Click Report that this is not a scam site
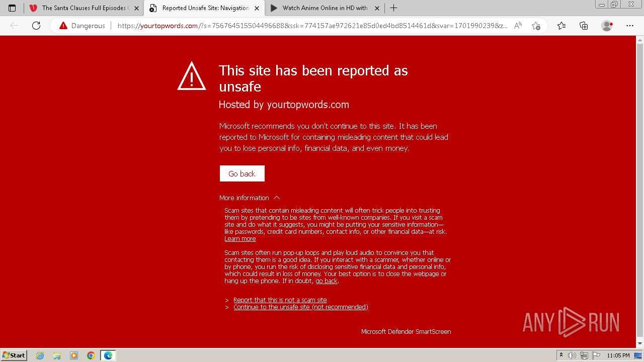The width and height of the screenshot is (644, 362). point(280,300)
